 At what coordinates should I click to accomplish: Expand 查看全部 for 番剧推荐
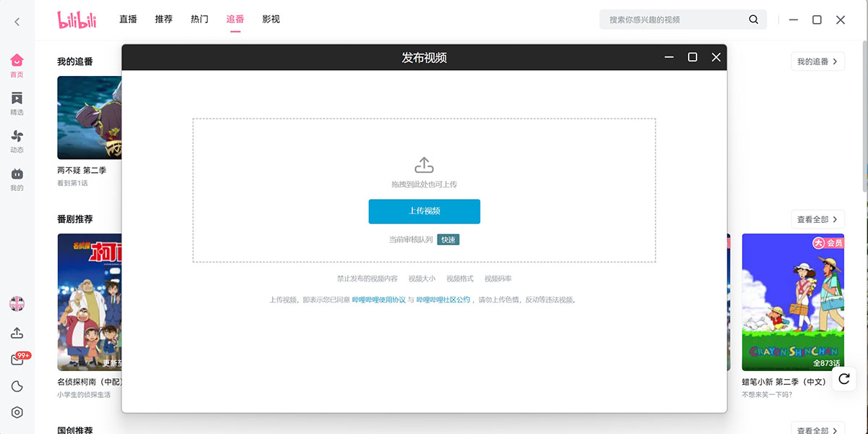pyautogui.click(x=817, y=219)
